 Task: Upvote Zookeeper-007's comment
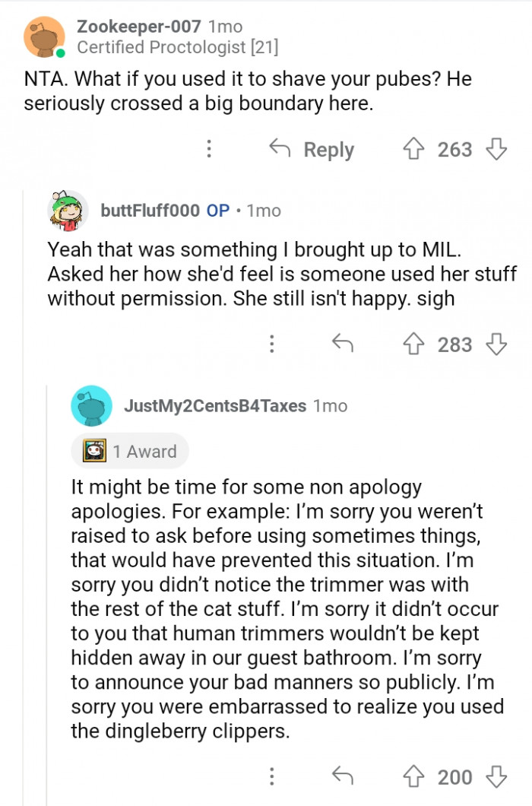pyautogui.click(x=415, y=150)
